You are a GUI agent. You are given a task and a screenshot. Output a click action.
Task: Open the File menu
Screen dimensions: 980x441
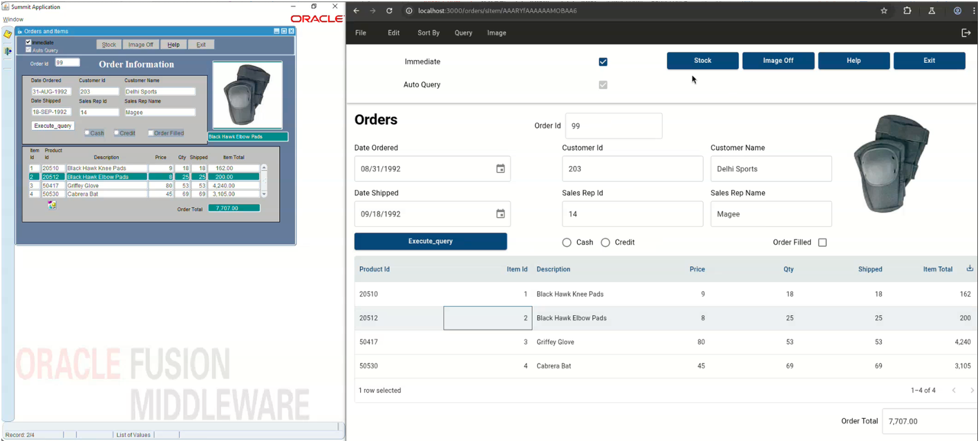pos(361,33)
